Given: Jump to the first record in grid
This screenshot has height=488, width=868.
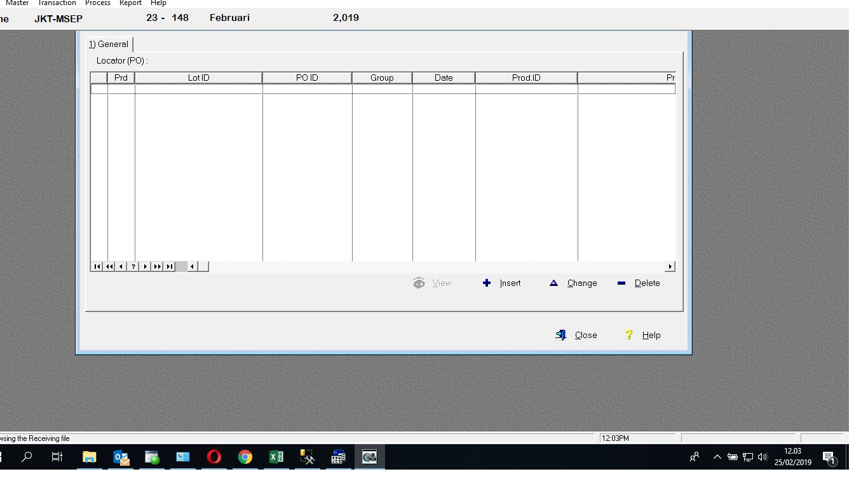Looking at the screenshot, I should pos(97,266).
